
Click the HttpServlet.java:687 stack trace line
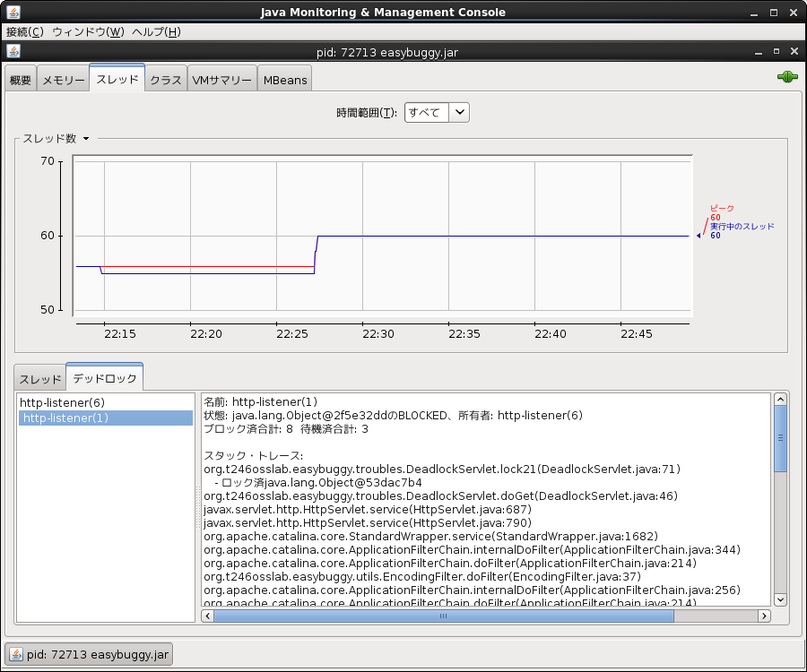(x=368, y=509)
